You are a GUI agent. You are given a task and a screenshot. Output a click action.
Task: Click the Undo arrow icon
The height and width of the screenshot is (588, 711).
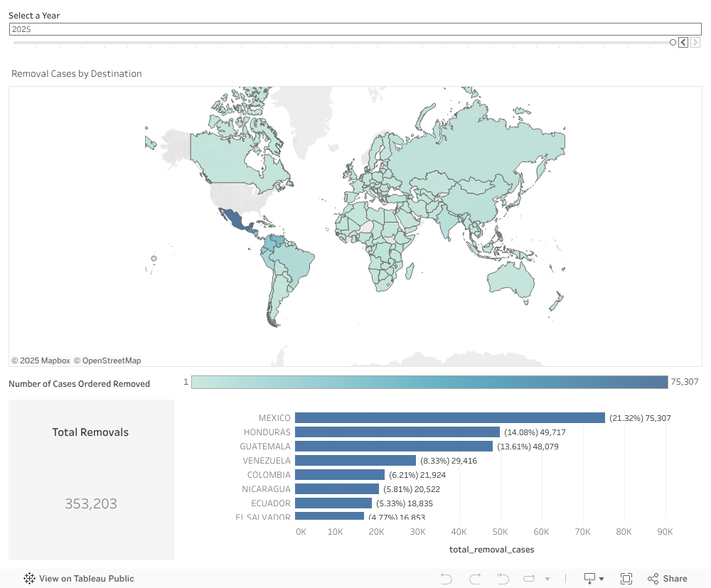(x=447, y=579)
